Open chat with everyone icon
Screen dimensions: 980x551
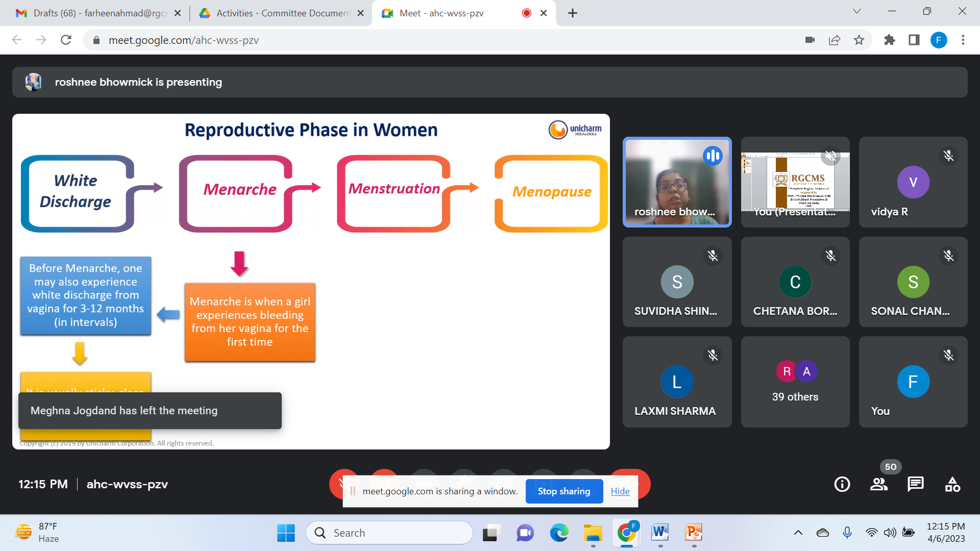[x=915, y=484]
